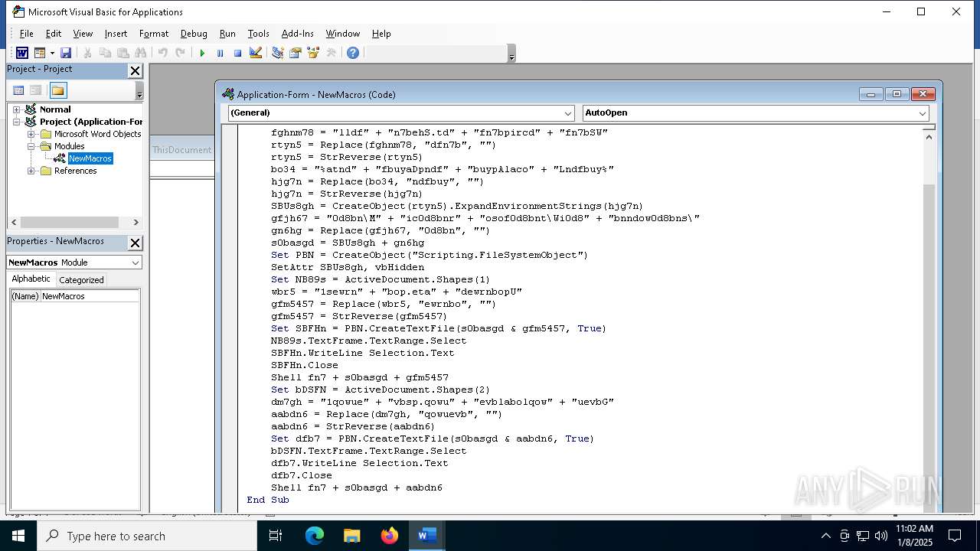Screen dimensions: 980x551
Task: Click the (Name) NewMacros property field
Action: click(74, 296)
